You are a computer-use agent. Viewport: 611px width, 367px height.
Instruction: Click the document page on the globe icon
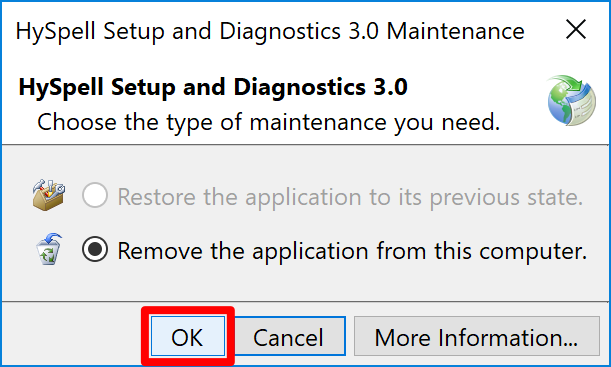pyautogui.click(x=582, y=108)
